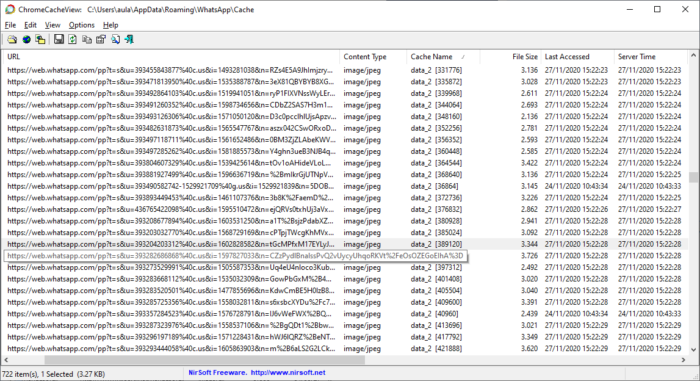Open the File menu
700x381 pixels.
click(10, 25)
